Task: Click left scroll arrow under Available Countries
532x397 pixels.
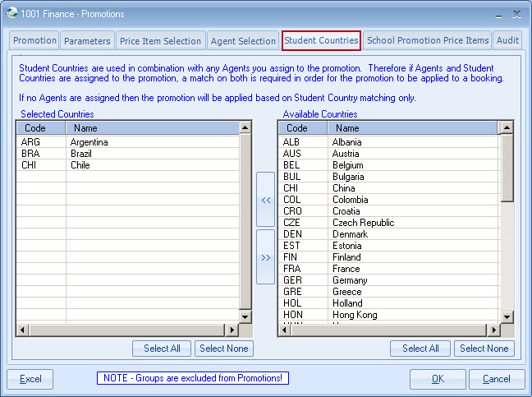Action: pyautogui.click(x=284, y=330)
